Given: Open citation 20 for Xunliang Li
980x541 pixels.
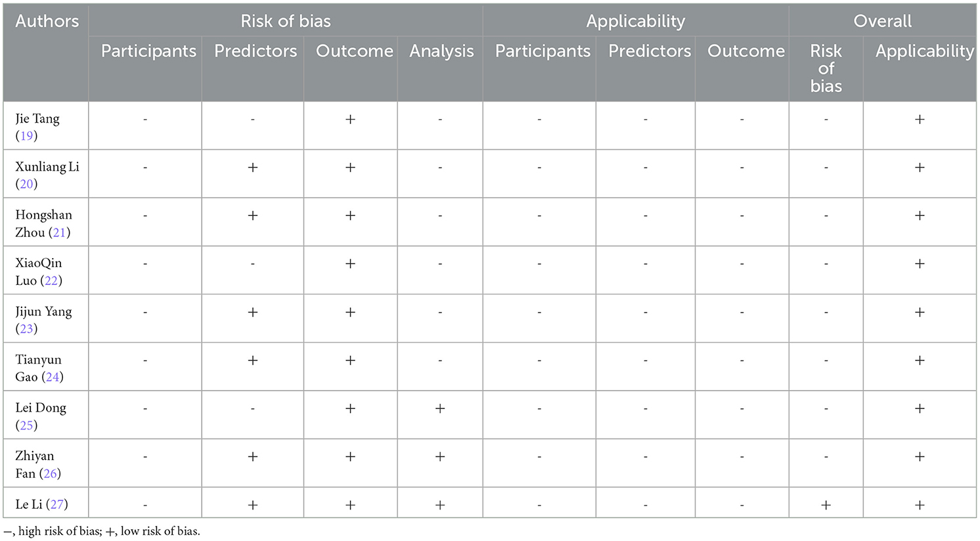Looking at the screenshot, I should [x=26, y=184].
